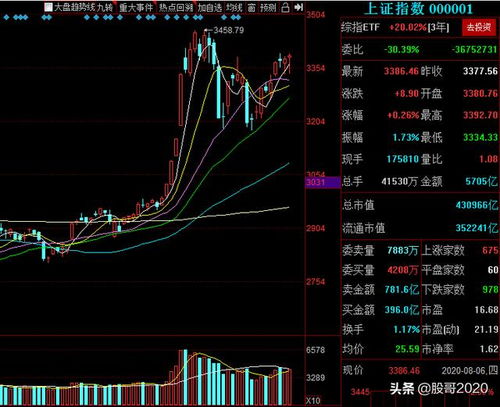The image size is (500, 407).
Task: Open the 综指ETF link
Action: point(360,27)
